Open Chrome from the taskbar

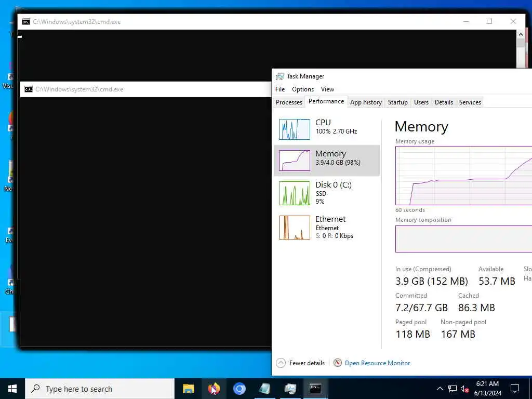pyautogui.click(x=239, y=389)
